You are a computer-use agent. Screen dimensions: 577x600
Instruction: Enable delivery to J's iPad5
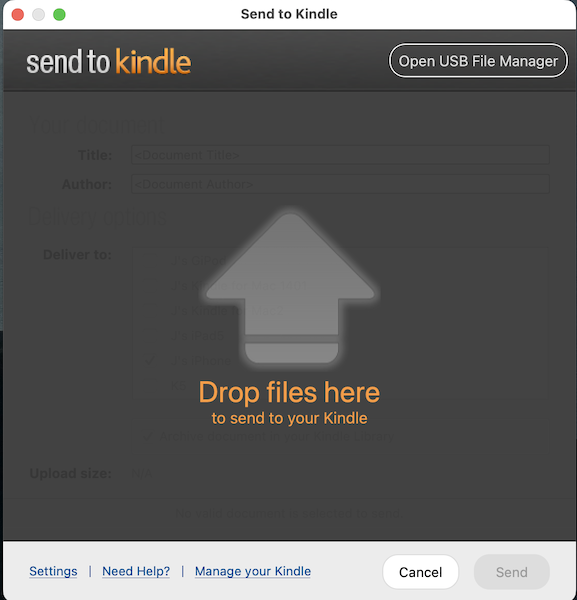(x=150, y=335)
